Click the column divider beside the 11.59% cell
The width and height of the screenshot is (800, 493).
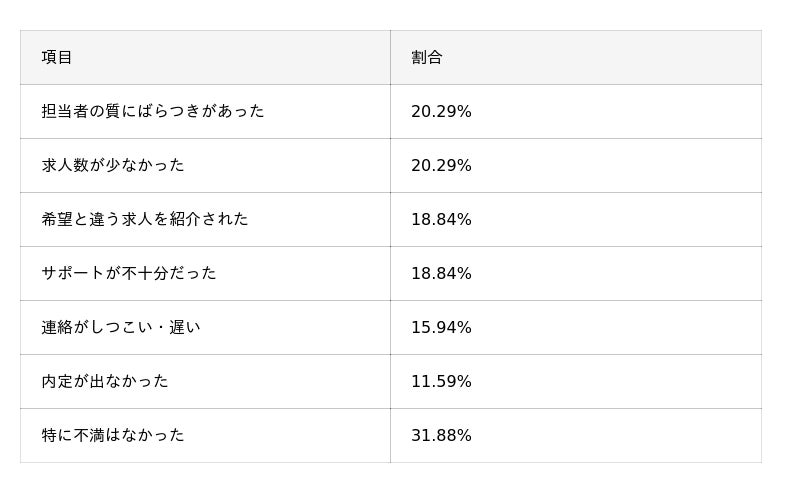(390, 381)
